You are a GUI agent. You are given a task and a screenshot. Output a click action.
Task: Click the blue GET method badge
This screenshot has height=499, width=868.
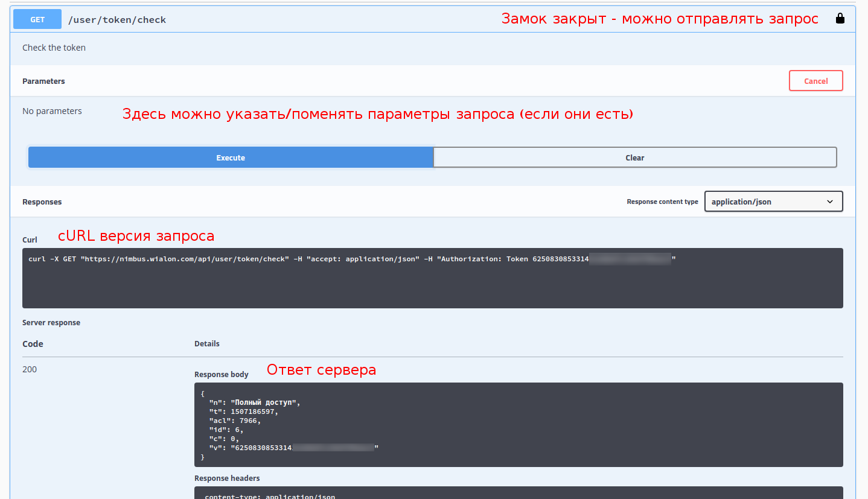37,19
